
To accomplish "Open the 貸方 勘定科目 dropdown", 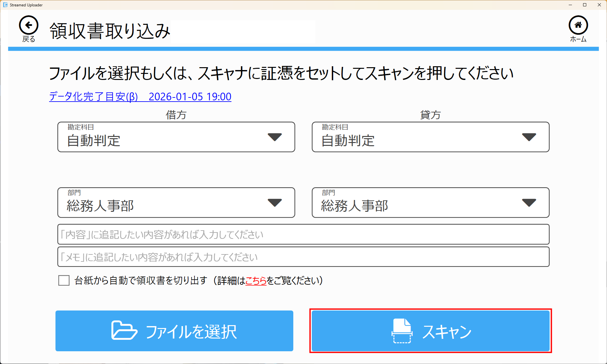I will tap(430, 137).
